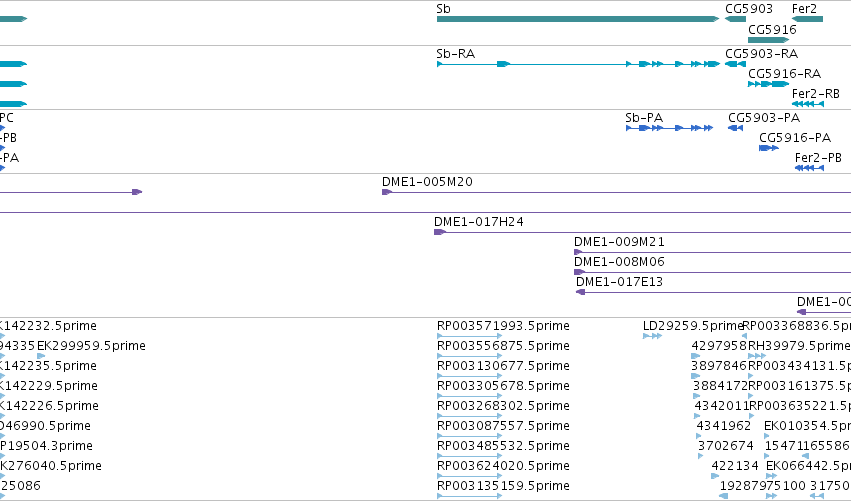The width and height of the screenshot is (851, 501).
Task: Open EST RP003087557.5prime label
Action: 503,426
